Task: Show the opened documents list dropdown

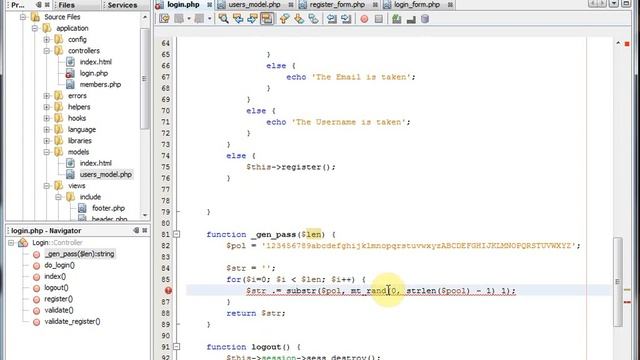Action: (614, 3)
